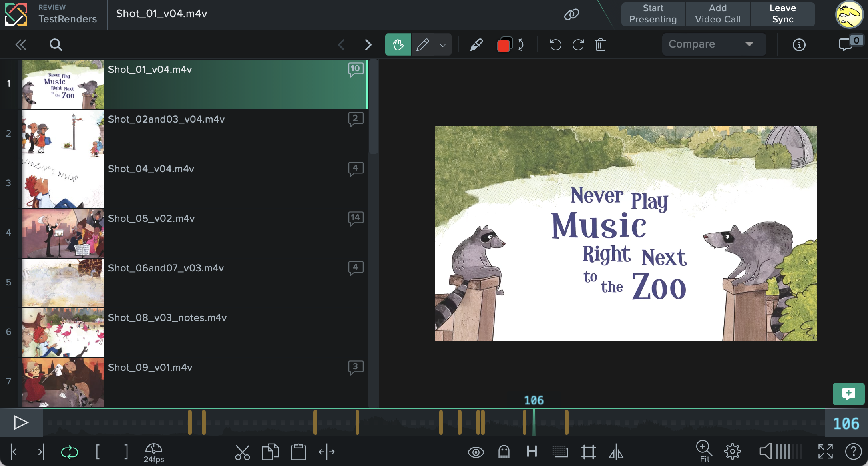Toggle loop playback
The width and height of the screenshot is (868, 466).
[x=69, y=452]
